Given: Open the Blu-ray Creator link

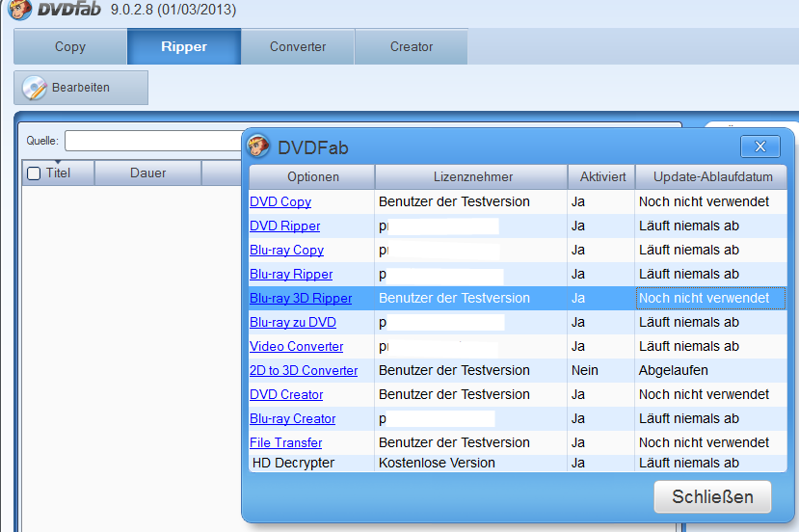Looking at the screenshot, I should coord(292,419).
